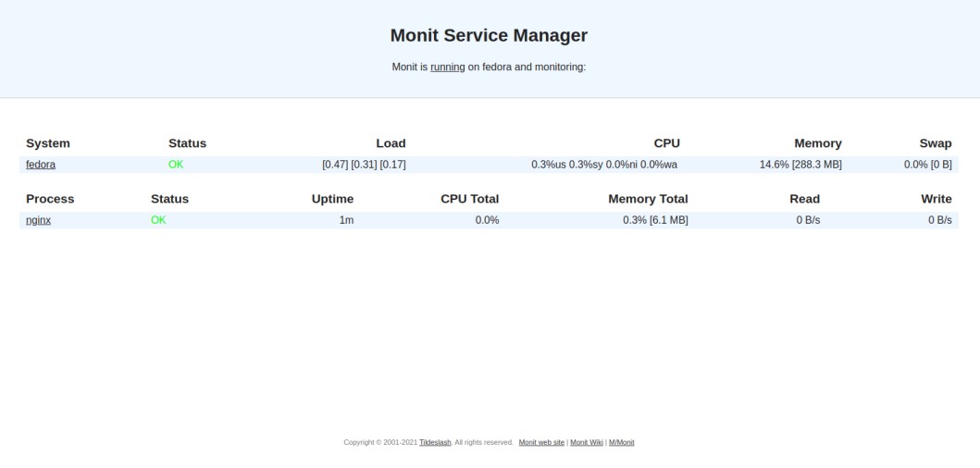Open the fedora system details link

point(41,165)
